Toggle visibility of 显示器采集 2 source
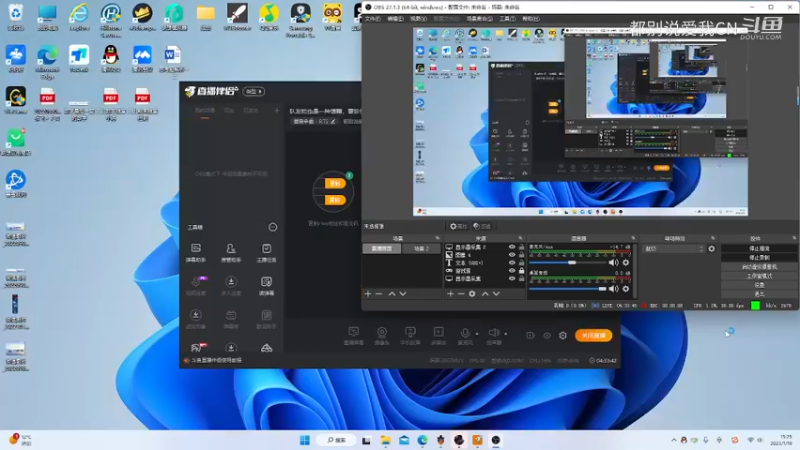The width and height of the screenshot is (800, 450). click(x=512, y=247)
